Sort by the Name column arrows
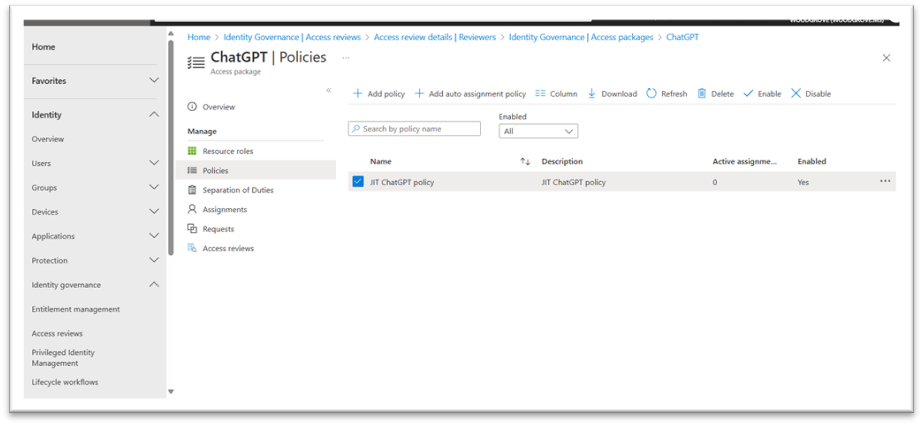The width and height of the screenshot is (923, 425). (x=525, y=161)
